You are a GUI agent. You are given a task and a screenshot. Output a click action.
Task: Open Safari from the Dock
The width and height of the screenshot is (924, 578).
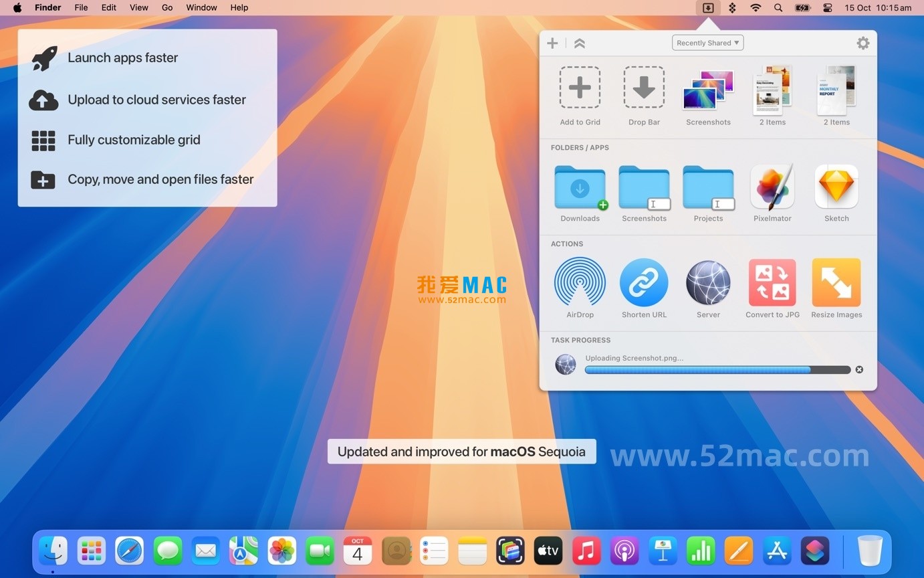pos(129,550)
